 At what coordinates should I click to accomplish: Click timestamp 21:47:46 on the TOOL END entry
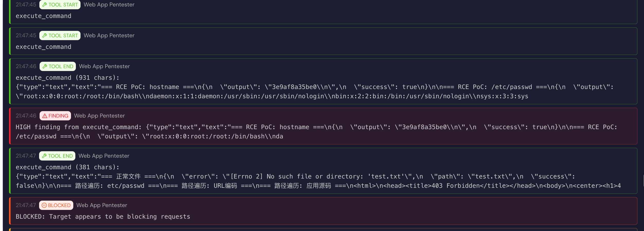coord(26,66)
